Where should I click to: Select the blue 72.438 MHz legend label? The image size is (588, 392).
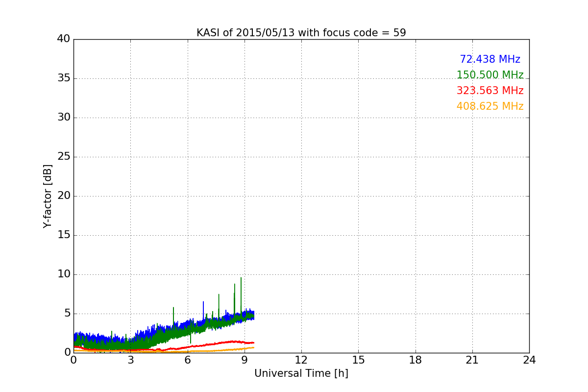click(490, 59)
